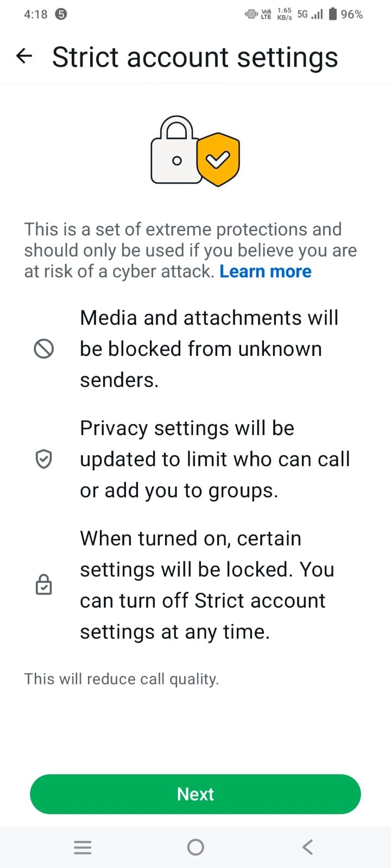The width and height of the screenshot is (391, 868).
Task: Open recent apps from navigation bar
Action: point(83,847)
